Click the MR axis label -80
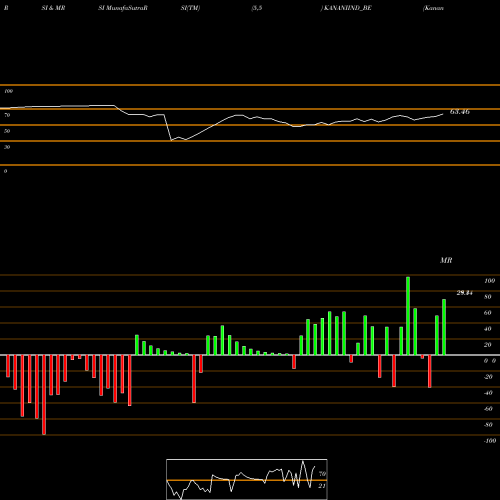Image resolution: width=500 pixels, height=500 pixels. [x=488, y=425]
